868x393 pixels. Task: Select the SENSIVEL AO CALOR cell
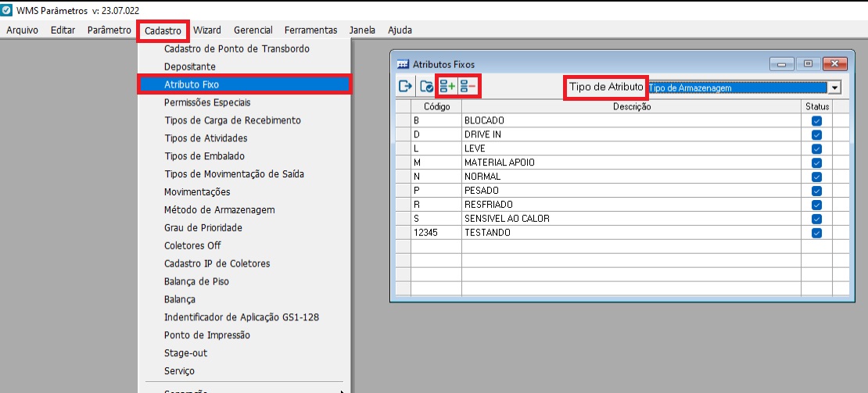tap(632, 219)
